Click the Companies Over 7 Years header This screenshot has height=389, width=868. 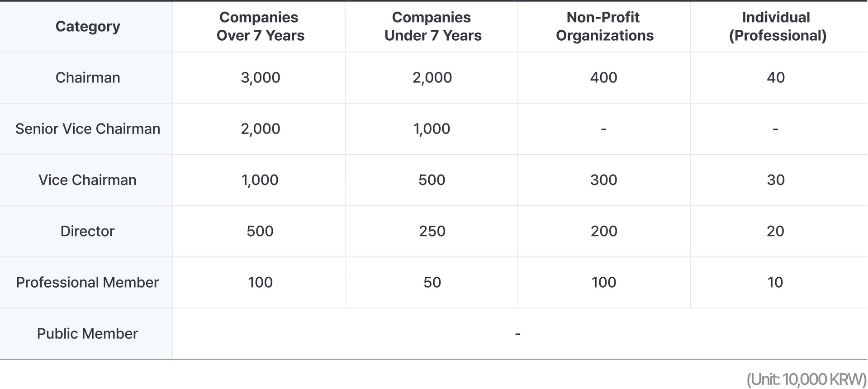click(260, 27)
